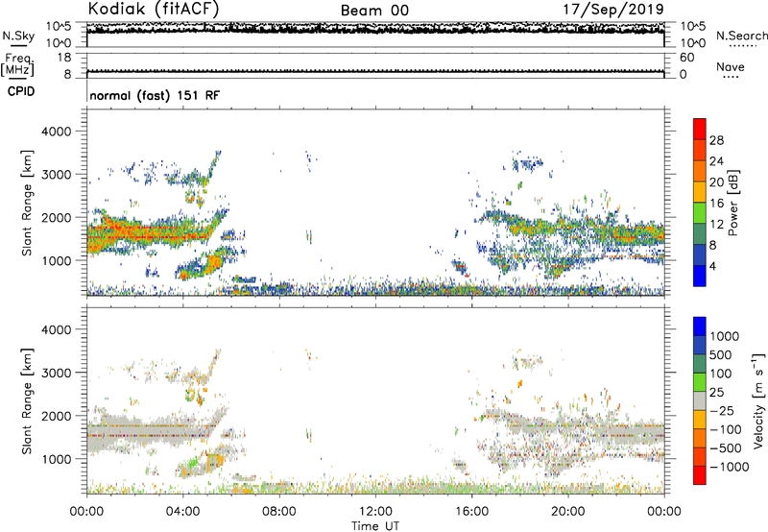Select the "3000" tick on the velocity panel axis

pyautogui.click(x=57, y=373)
